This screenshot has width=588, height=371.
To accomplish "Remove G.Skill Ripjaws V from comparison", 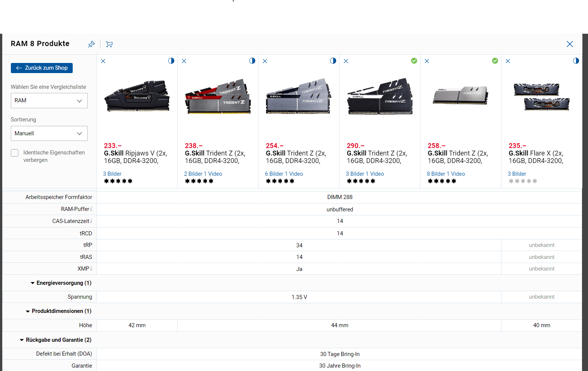I will [x=103, y=61].
